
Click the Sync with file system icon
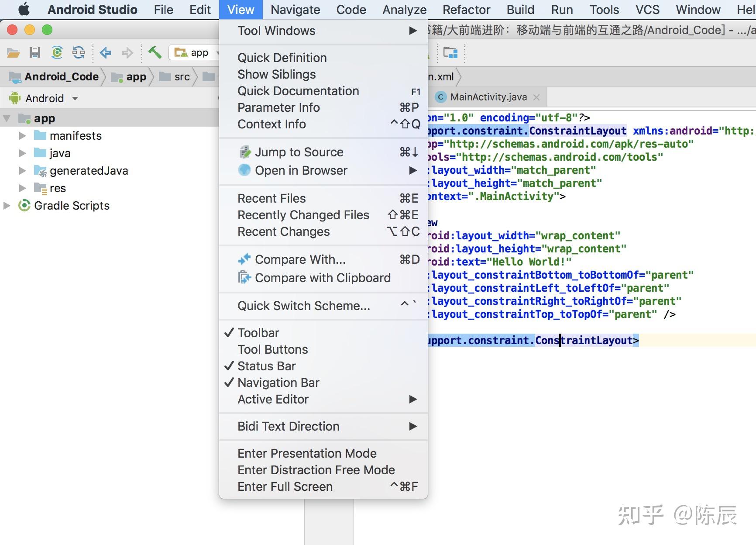[x=79, y=53]
